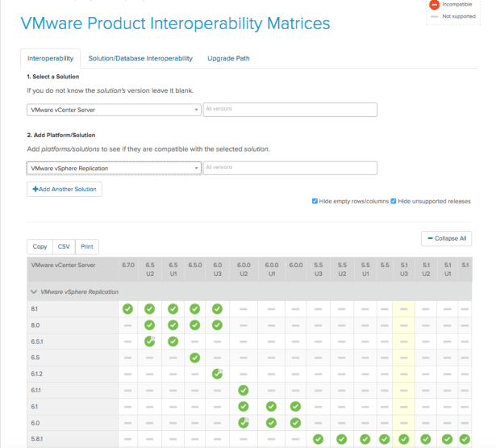Open the Upgrade Path tab
Image resolution: width=496 pixels, height=448 pixels.
pyautogui.click(x=227, y=58)
